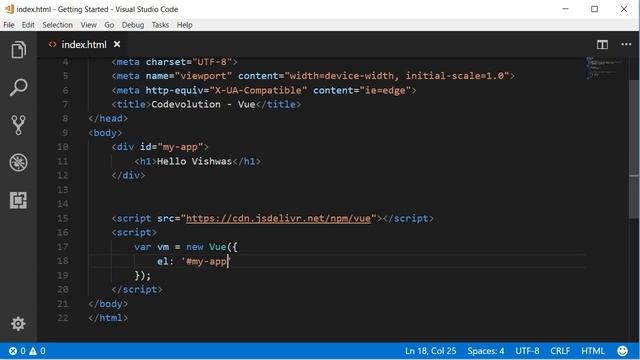Open the Manage gear icon
640x360 pixels.
(18, 324)
